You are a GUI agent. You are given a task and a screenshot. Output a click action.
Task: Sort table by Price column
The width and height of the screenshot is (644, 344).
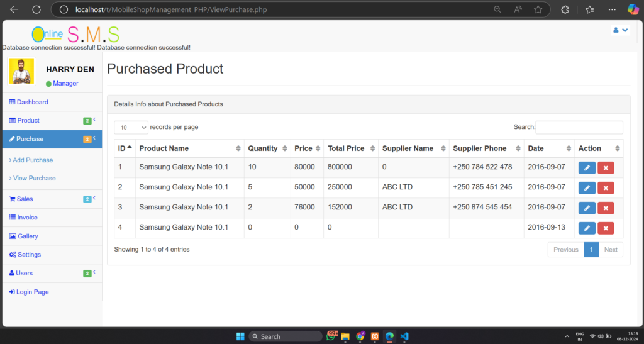point(307,148)
